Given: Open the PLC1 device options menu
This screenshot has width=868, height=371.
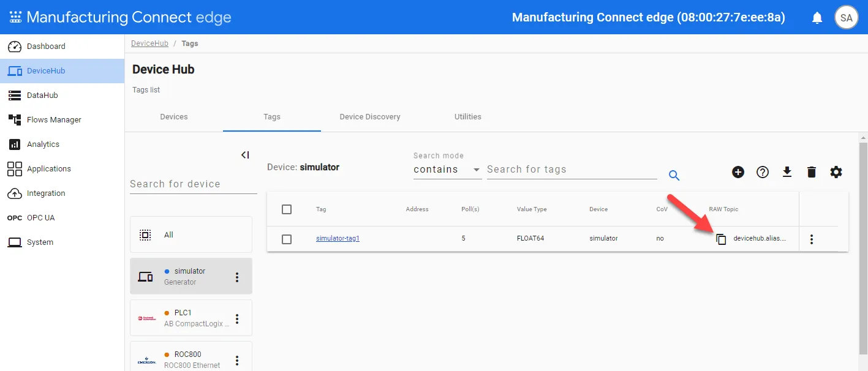Looking at the screenshot, I should [237, 319].
